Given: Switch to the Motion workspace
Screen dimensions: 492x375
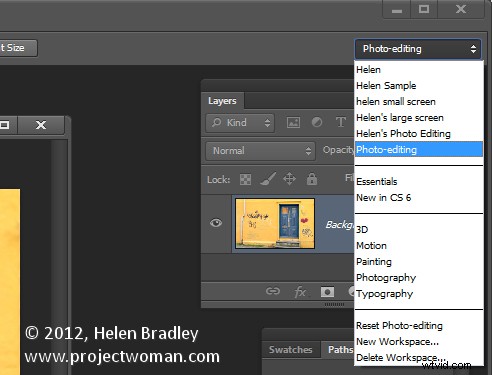Looking at the screenshot, I should pos(419,245).
